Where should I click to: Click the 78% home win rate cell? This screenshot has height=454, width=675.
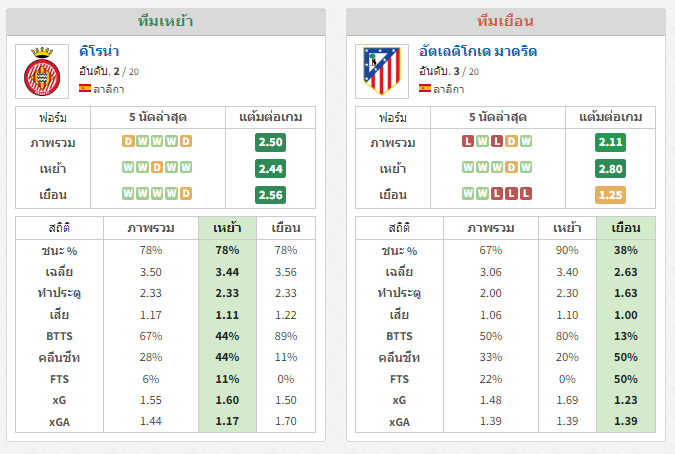point(227,250)
